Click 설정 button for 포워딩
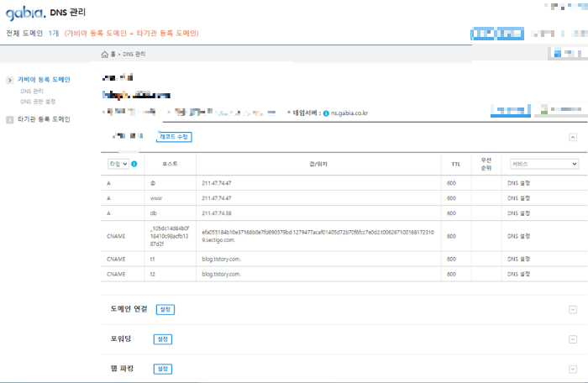Image resolution: width=588 pixels, height=383 pixels. [163, 339]
